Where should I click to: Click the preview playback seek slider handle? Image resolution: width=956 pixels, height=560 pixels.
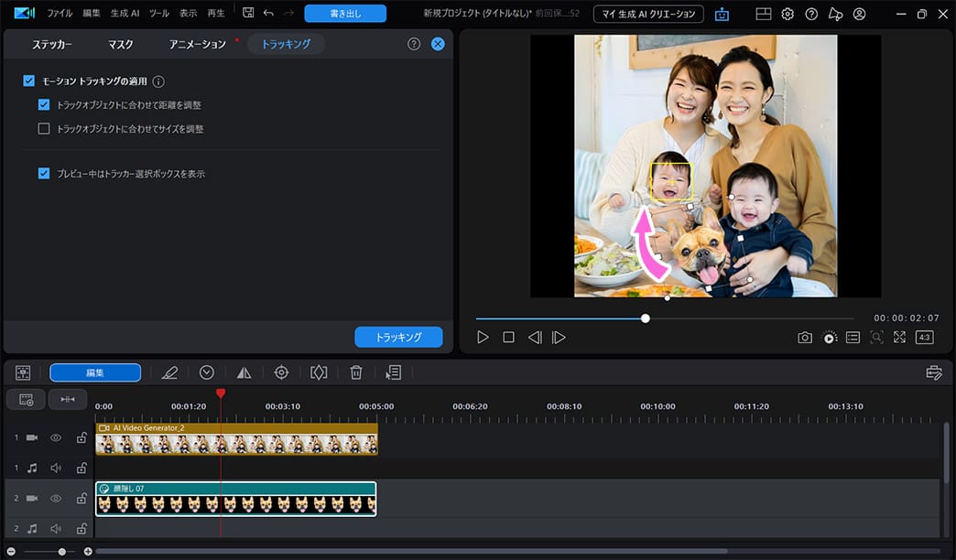tap(646, 318)
